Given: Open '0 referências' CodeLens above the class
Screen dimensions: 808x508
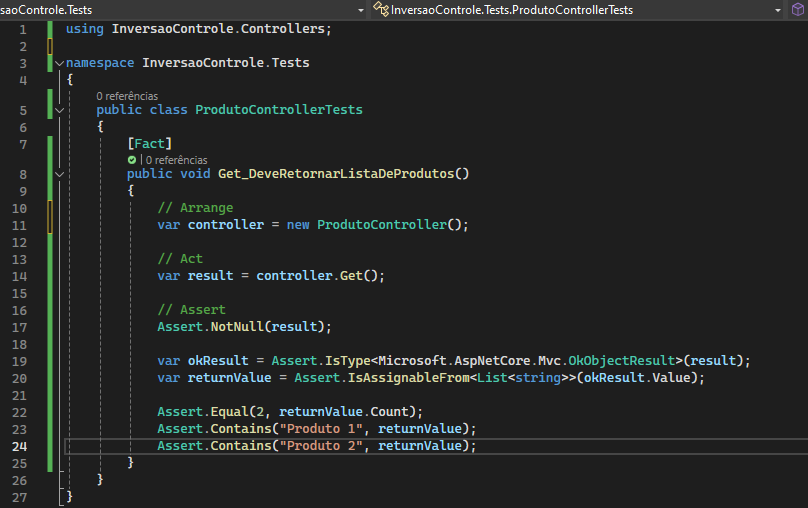Looking at the screenshot, I should point(127,96).
